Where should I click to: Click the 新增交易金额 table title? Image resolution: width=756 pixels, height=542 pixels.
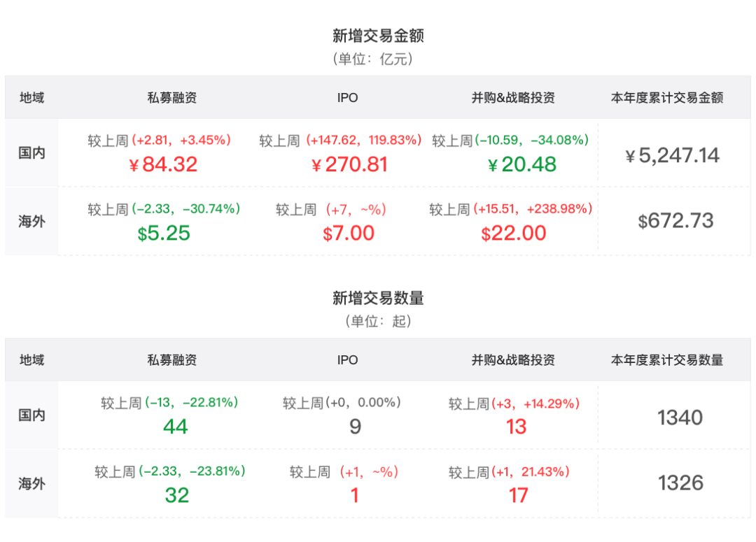coord(378,36)
